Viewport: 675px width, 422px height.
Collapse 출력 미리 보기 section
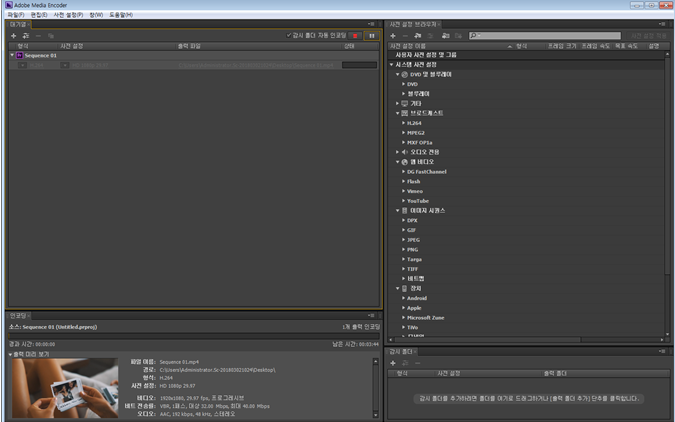point(11,354)
